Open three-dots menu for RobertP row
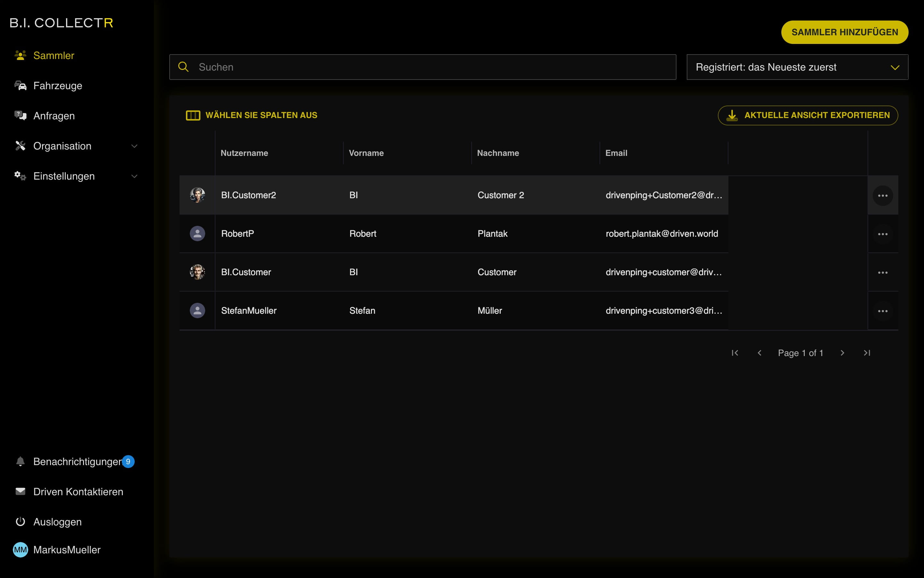The height and width of the screenshot is (578, 924). pyautogui.click(x=882, y=234)
